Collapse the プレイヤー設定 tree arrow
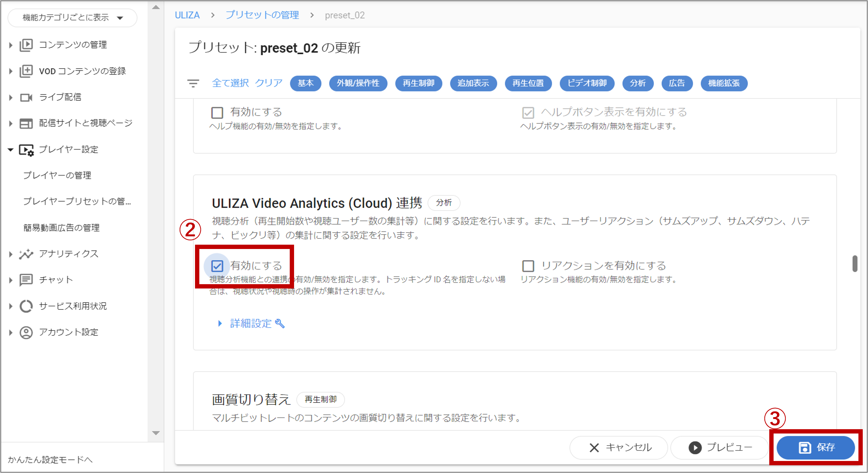The height and width of the screenshot is (473, 868). point(10,150)
